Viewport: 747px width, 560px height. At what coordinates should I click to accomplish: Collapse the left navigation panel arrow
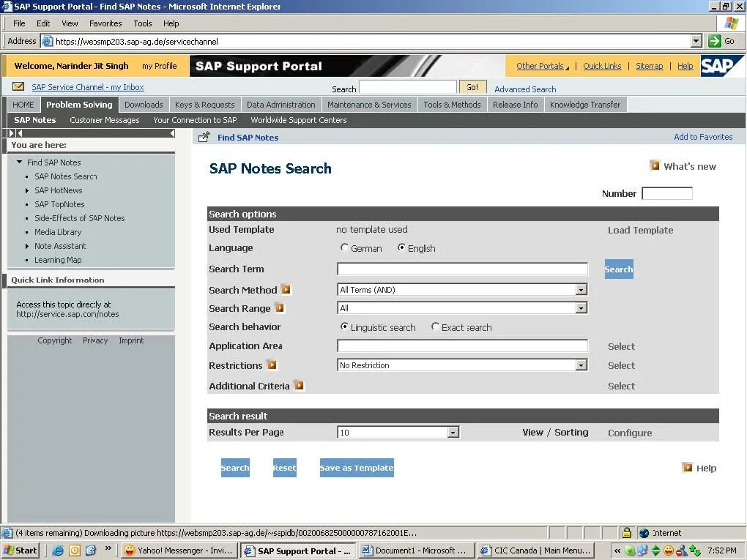(172, 133)
